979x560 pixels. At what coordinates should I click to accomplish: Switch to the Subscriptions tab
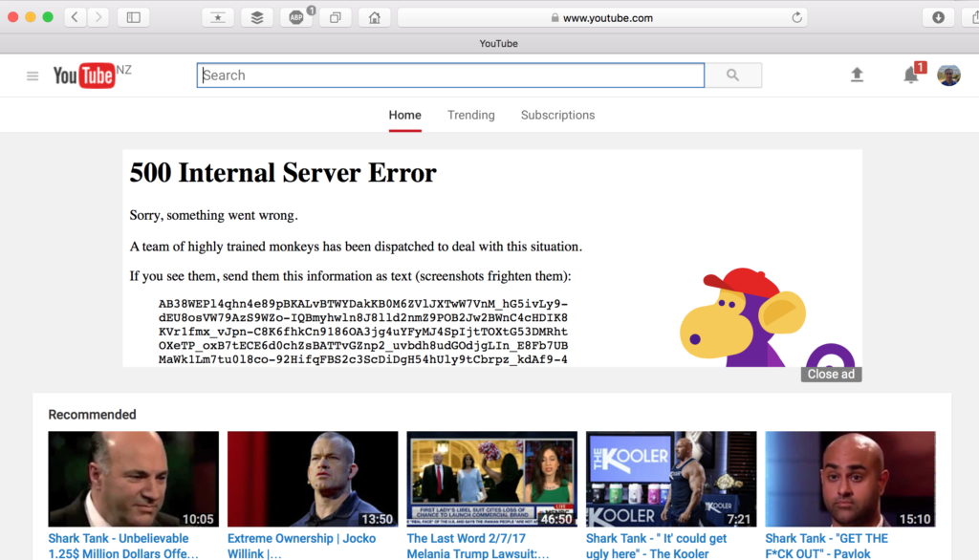coord(557,115)
